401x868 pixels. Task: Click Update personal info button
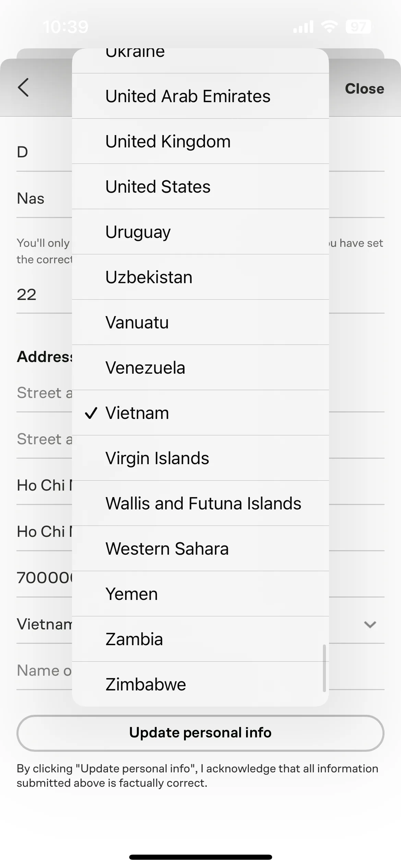pyautogui.click(x=200, y=733)
